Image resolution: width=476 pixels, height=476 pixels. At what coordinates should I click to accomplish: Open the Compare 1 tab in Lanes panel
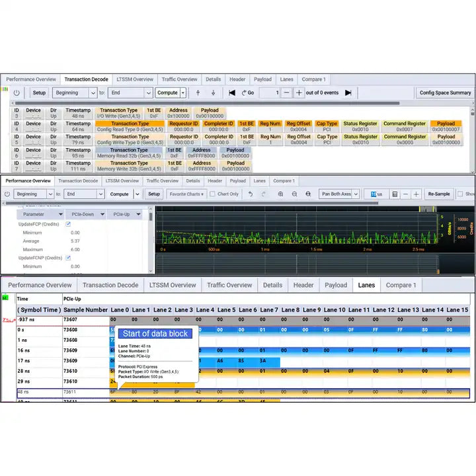point(401,285)
